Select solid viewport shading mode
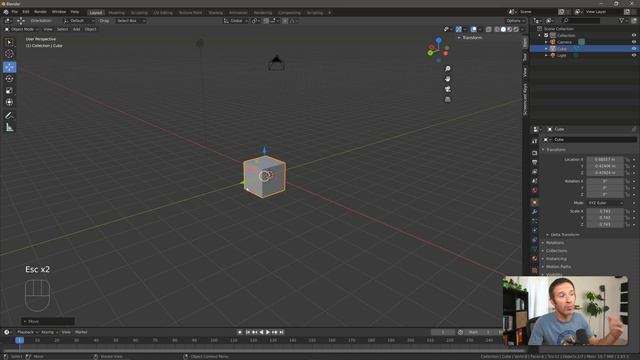The width and height of the screenshot is (640, 360). pyautogui.click(x=503, y=29)
